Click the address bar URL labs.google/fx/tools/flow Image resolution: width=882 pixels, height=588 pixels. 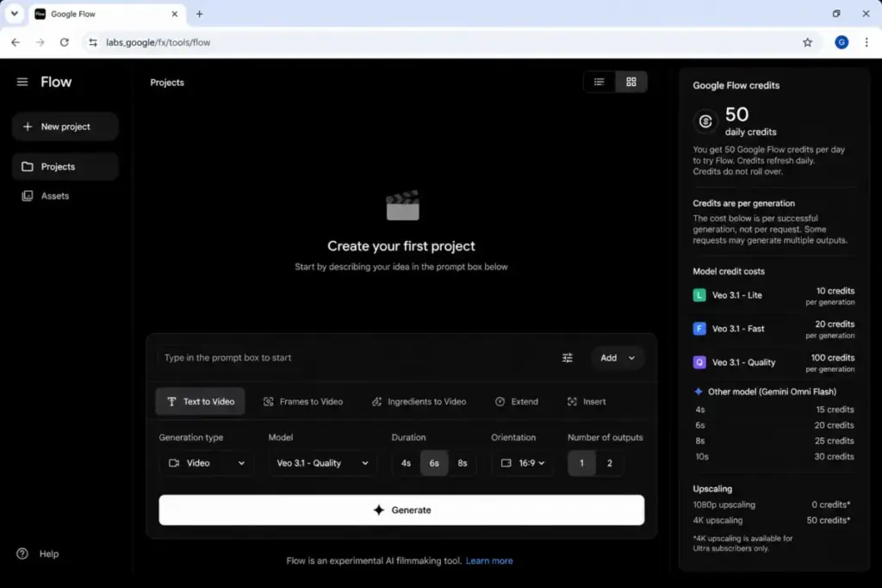(158, 42)
